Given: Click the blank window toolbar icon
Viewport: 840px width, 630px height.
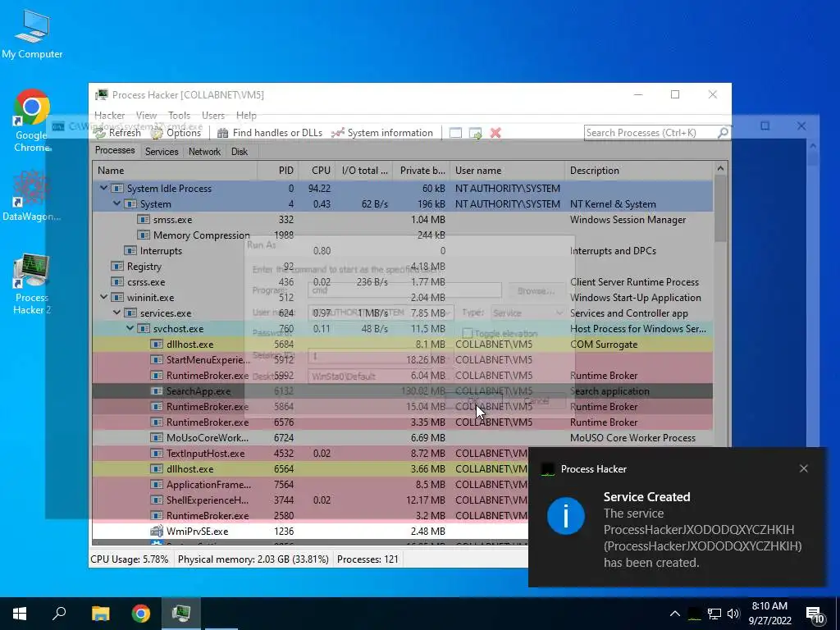Looking at the screenshot, I should 455,132.
